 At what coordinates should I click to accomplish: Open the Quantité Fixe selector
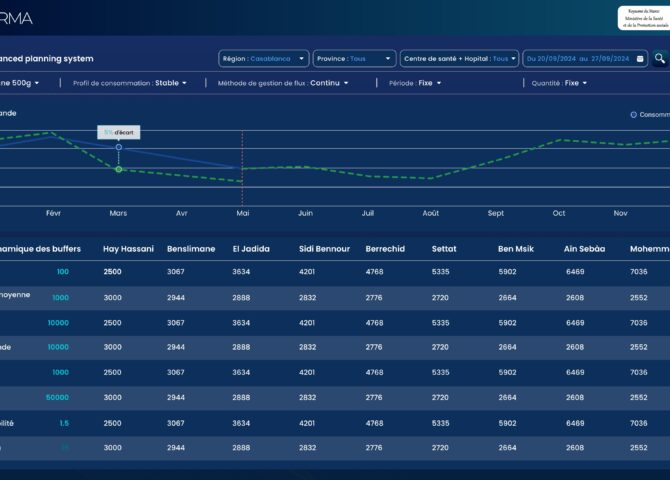tap(558, 83)
